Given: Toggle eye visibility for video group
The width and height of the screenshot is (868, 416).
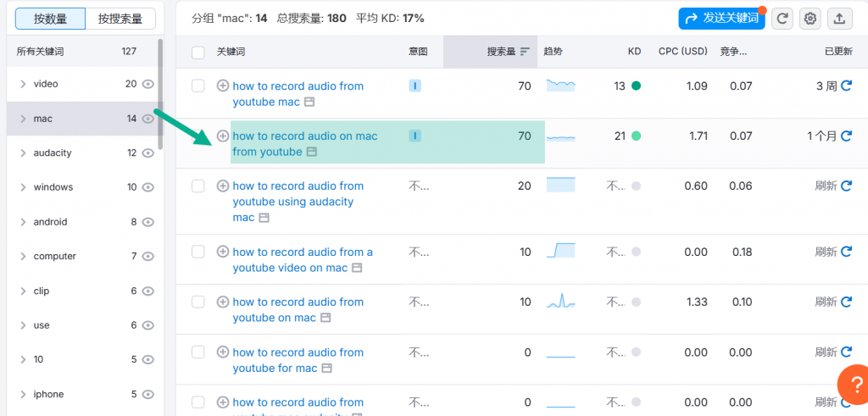Looking at the screenshot, I should pos(147,84).
